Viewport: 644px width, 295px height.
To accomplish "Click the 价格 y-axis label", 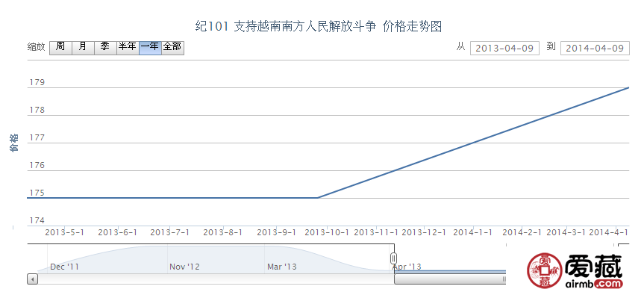I will coord(15,142).
